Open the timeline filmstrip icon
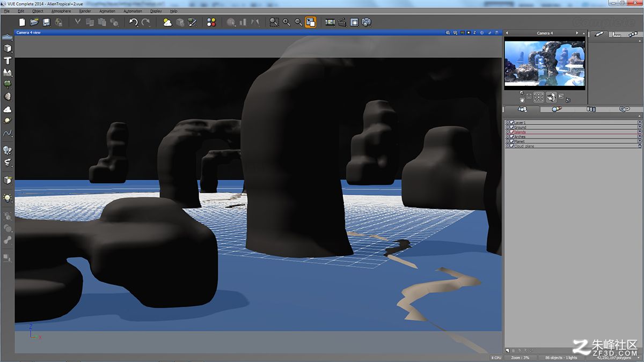Screen dimensions: 644x362 pos(330,22)
